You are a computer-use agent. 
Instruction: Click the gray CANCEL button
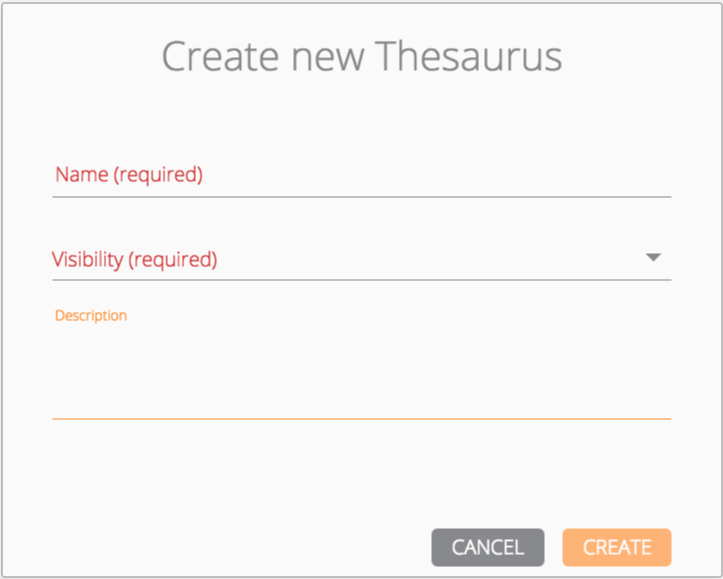pos(488,547)
